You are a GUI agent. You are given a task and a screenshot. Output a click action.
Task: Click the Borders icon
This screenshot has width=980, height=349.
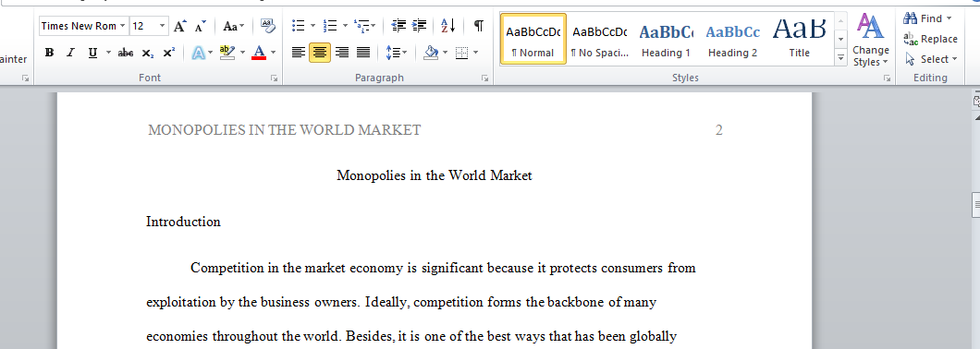462,53
